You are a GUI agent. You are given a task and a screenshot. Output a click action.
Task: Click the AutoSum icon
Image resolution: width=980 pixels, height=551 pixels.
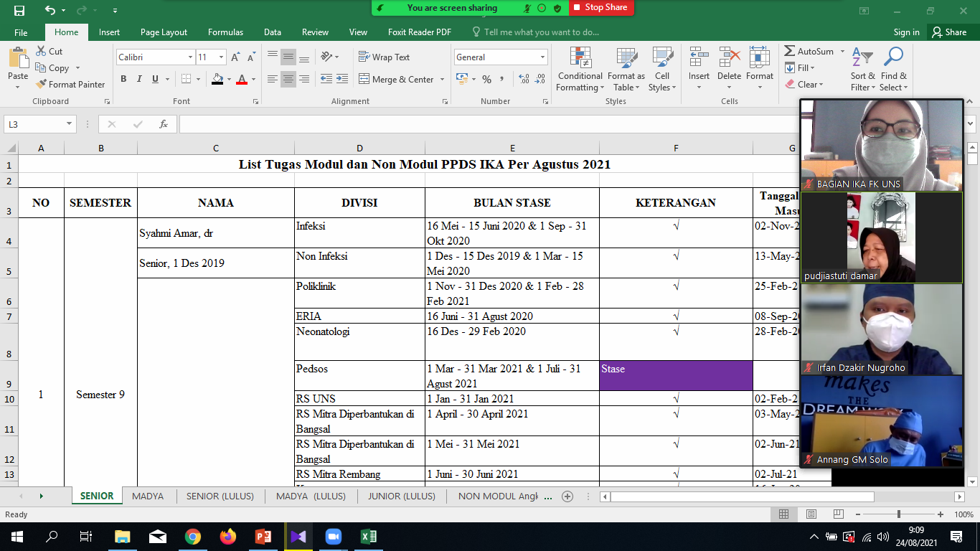point(790,52)
